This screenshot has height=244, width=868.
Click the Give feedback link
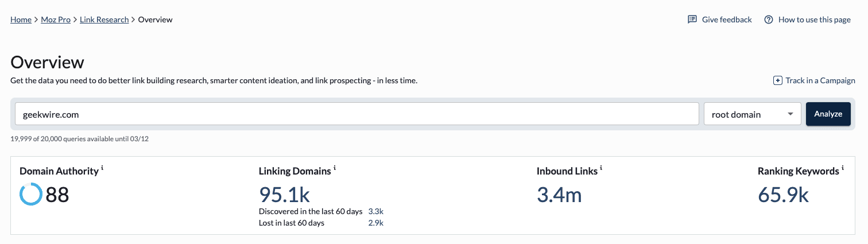coord(727,20)
